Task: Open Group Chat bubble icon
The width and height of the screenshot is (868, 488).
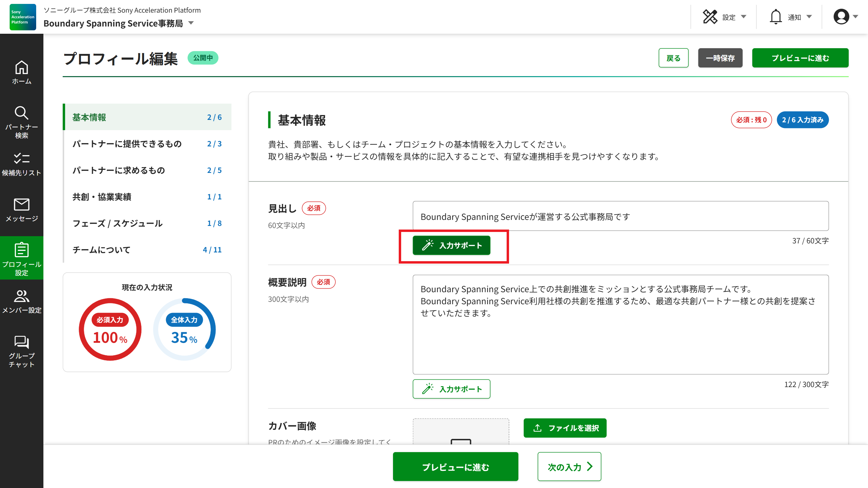Action: click(x=22, y=342)
